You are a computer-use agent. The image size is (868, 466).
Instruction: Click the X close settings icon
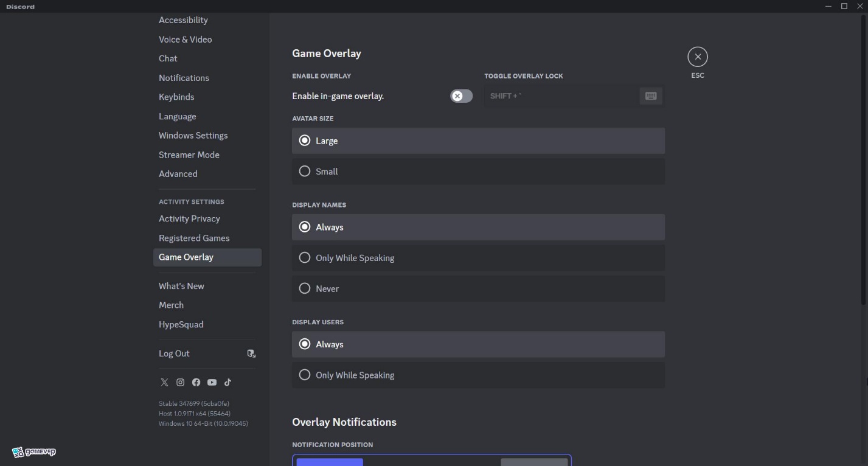[698, 57]
